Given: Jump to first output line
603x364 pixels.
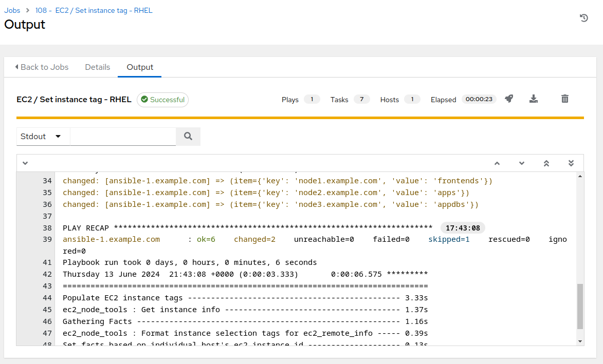Looking at the screenshot, I should [546, 163].
